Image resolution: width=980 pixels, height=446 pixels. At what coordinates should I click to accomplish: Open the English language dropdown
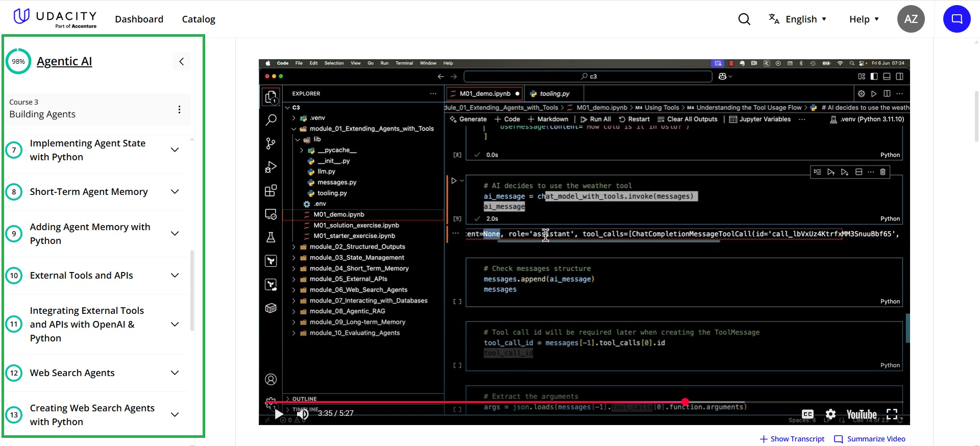(x=799, y=19)
